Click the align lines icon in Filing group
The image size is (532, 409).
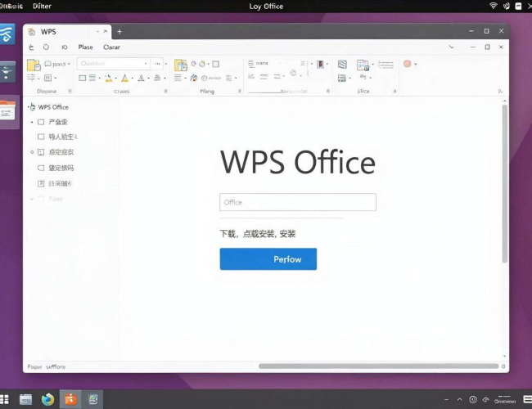point(178,78)
